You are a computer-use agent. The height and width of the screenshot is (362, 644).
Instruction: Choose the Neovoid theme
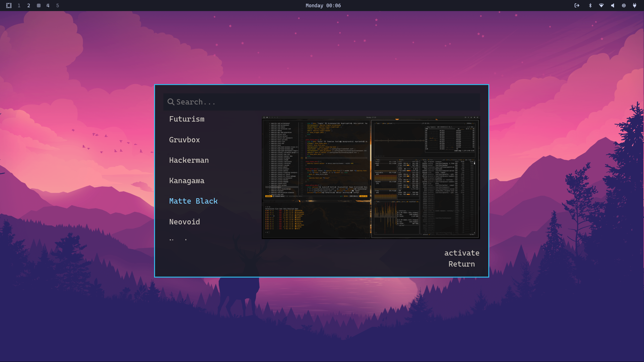[x=184, y=222]
